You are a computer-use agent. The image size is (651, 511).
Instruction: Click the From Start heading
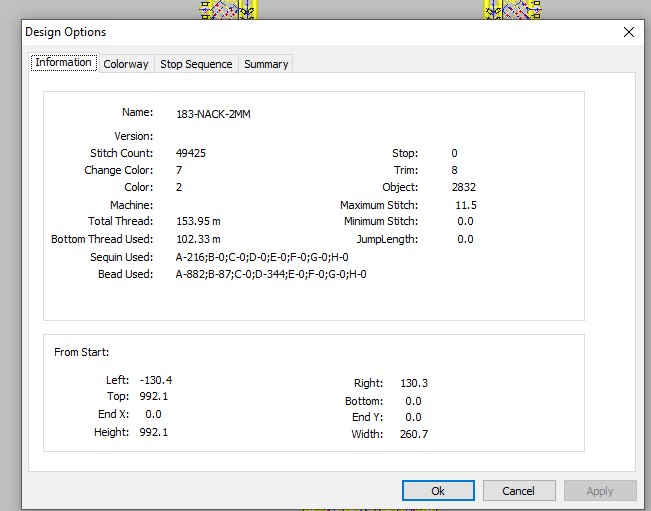point(81,352)
